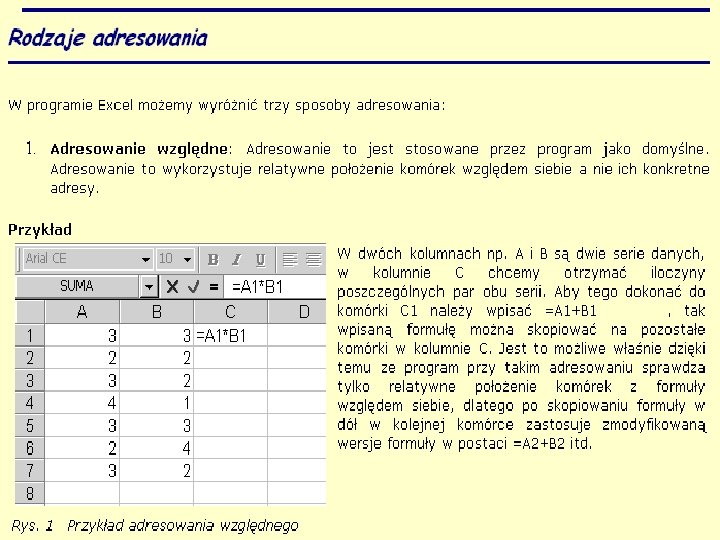The height and width of the screenshot is (540, 720).
Task: Toggle Underline formatting button
Action: (x=260, y=260)
